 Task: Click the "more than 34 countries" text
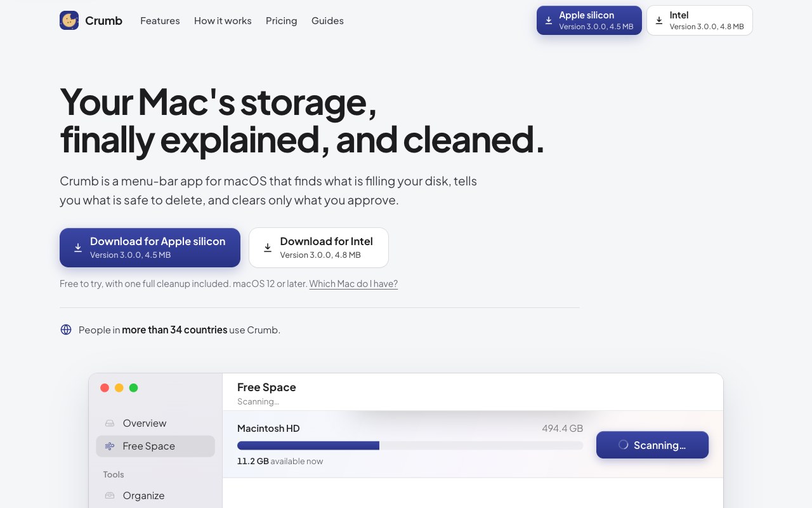coord(174,330)
